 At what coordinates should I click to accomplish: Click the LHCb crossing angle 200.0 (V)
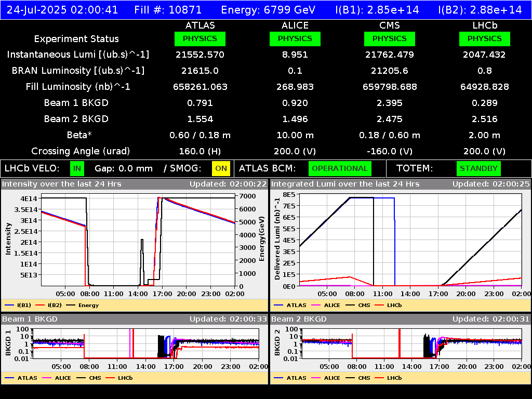[485, 151]
